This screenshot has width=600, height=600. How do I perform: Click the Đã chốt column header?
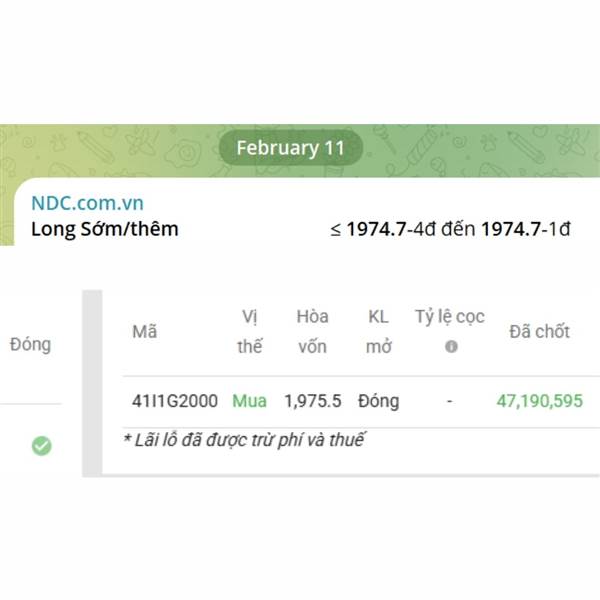tap(539, 332)
